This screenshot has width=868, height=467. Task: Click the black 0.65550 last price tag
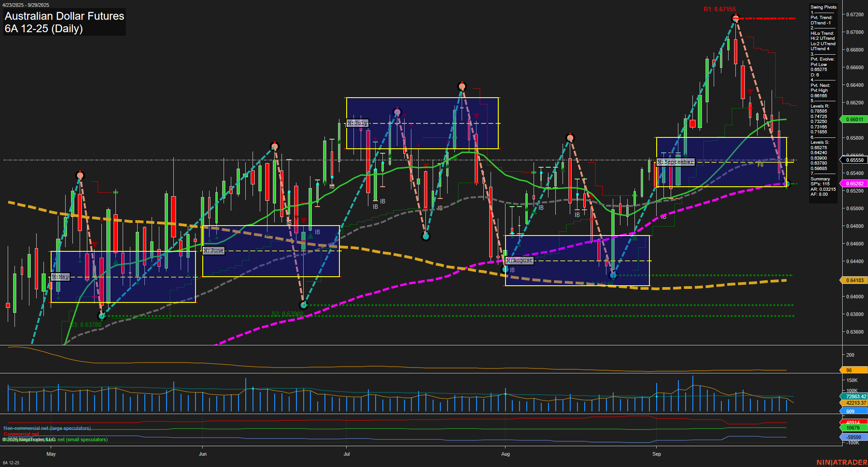pos(854,160)
